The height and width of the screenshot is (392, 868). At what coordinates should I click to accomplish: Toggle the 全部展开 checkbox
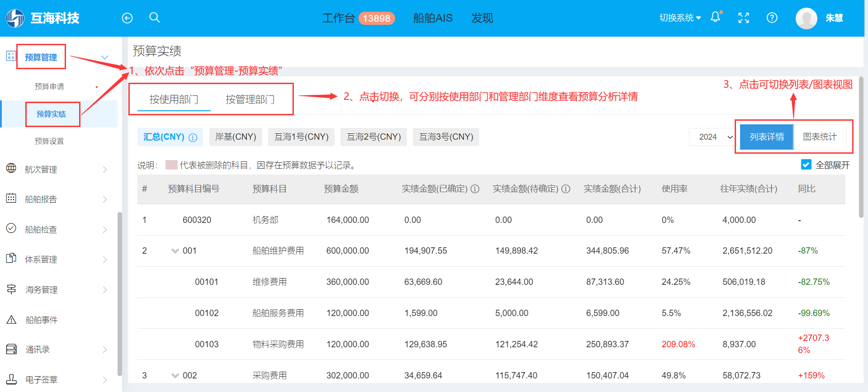(806, 165)
